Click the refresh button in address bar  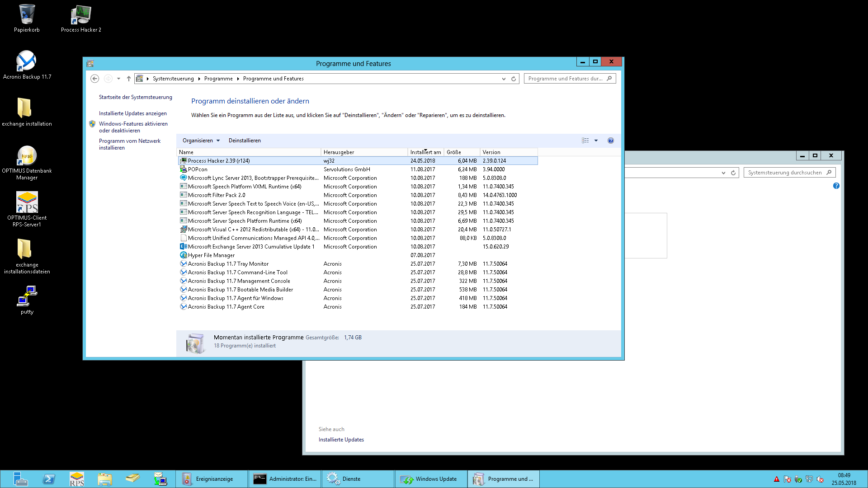point(514,79)
